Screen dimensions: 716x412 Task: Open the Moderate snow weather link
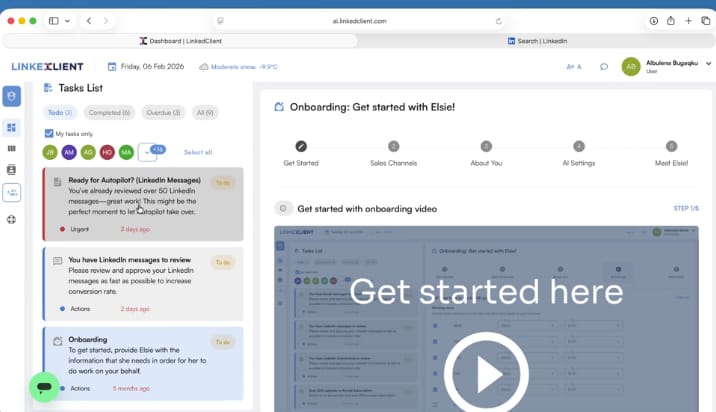point(239,67)
